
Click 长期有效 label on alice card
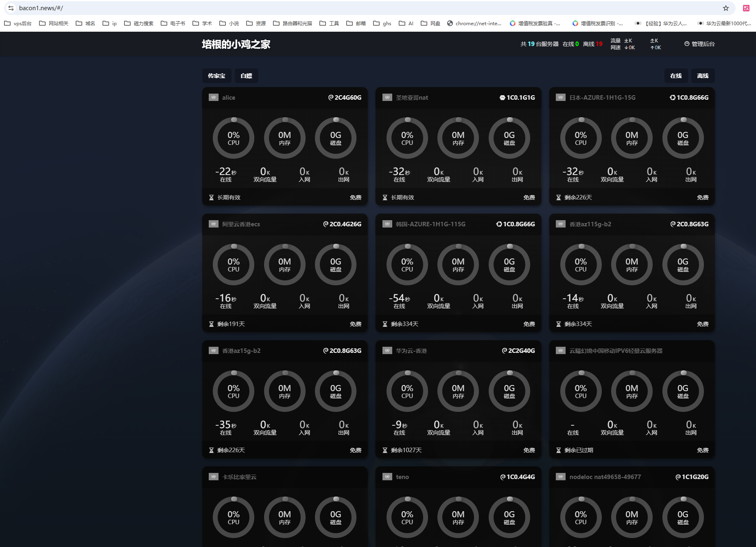tap(229, 197)
